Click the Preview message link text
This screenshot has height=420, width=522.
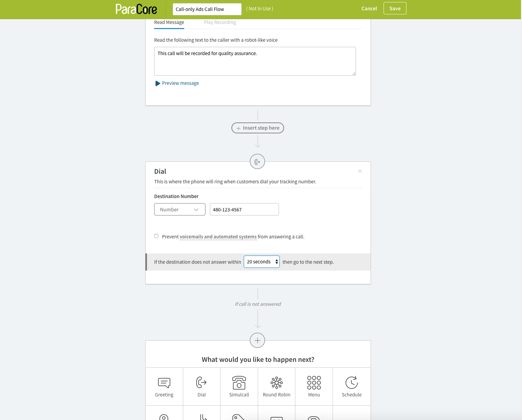coord(180,83)
